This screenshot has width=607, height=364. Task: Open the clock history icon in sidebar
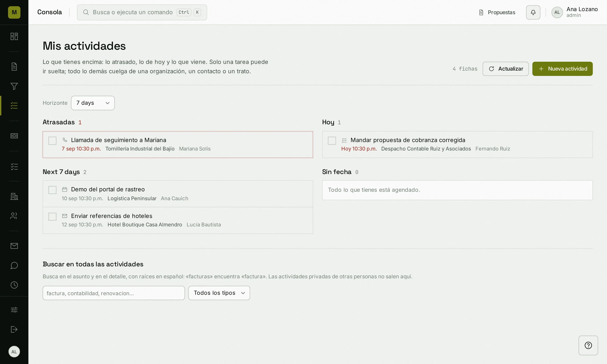(14, 285)
